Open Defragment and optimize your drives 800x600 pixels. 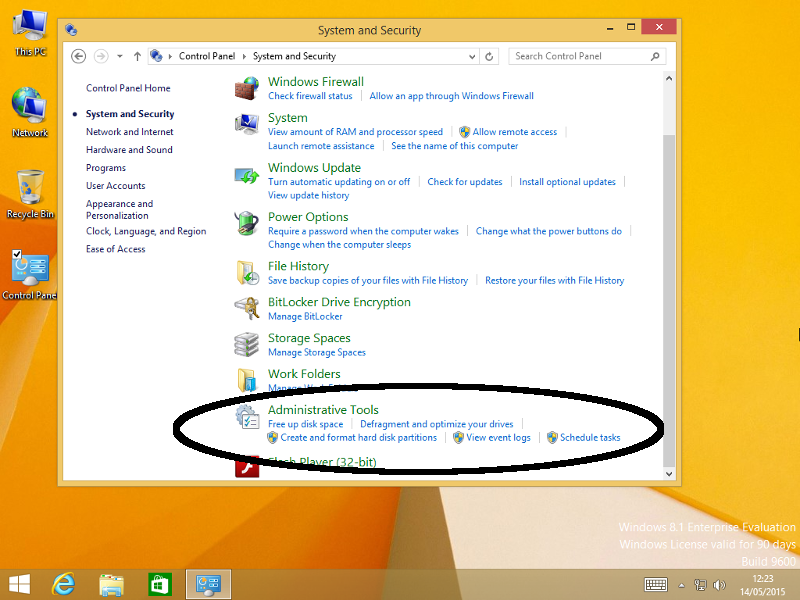tap(437, 424)
